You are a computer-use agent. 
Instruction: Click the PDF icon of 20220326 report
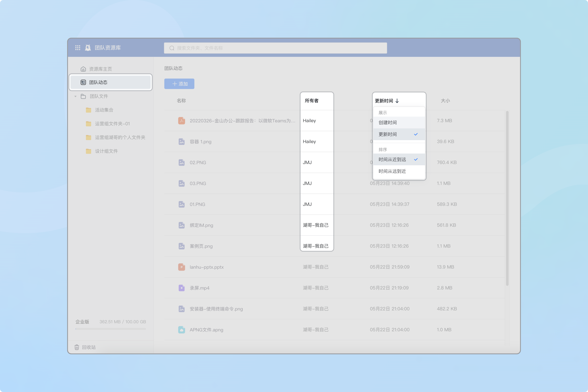click(x=181, y=121)
